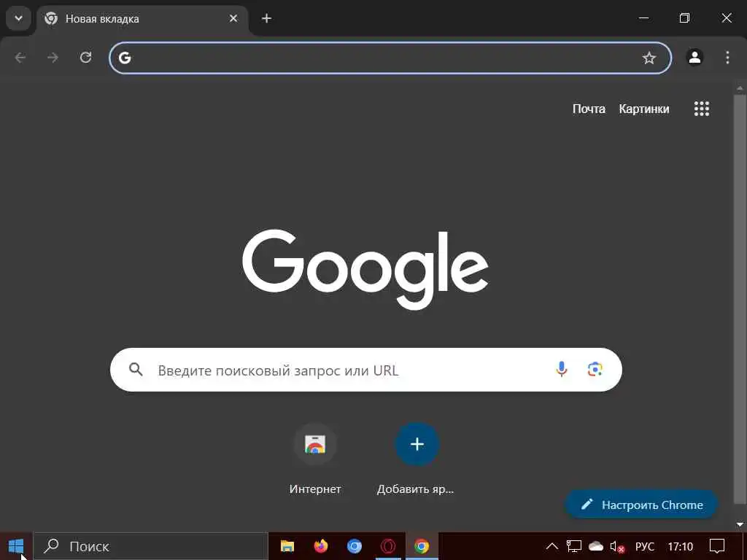Click the Chrome taskbar icon
This screenshot has height=560, width=747.
tap(422, 546)
